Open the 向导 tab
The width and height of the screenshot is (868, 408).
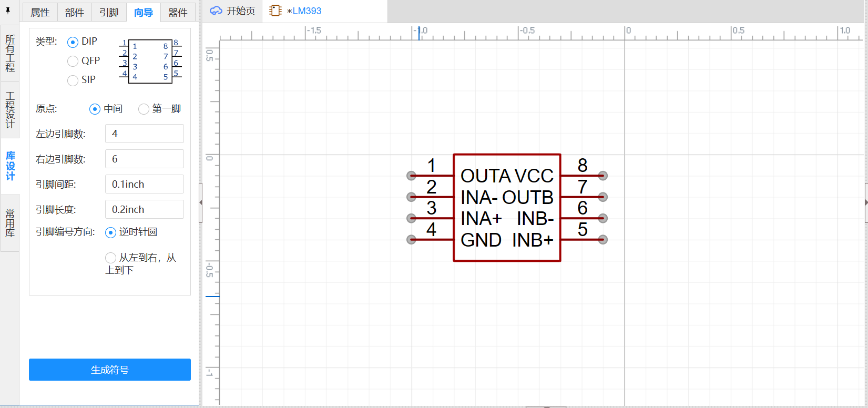pyautogui.click(x=144, y=12)
